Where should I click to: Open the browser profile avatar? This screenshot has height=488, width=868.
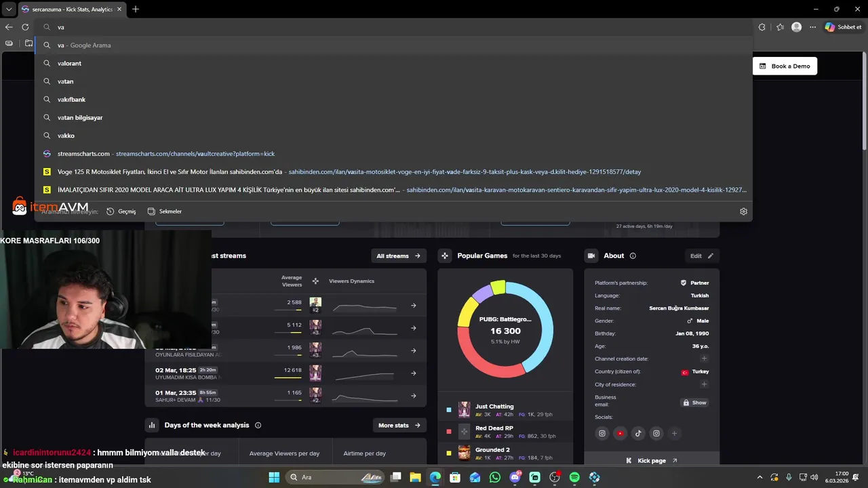coord(796,27)
